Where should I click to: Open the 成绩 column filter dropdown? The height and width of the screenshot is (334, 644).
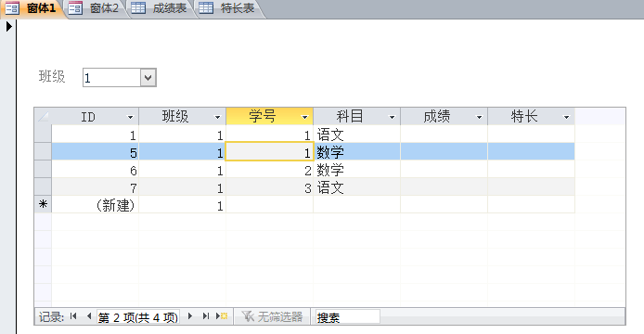coord(479,117)
